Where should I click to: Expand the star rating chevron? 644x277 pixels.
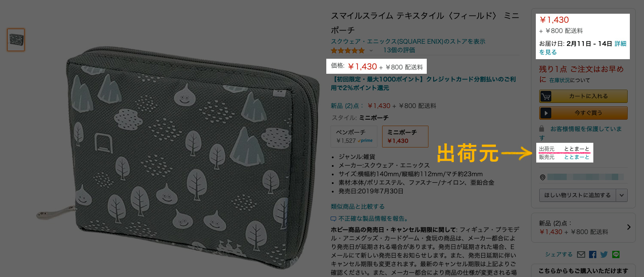(371, 51)
